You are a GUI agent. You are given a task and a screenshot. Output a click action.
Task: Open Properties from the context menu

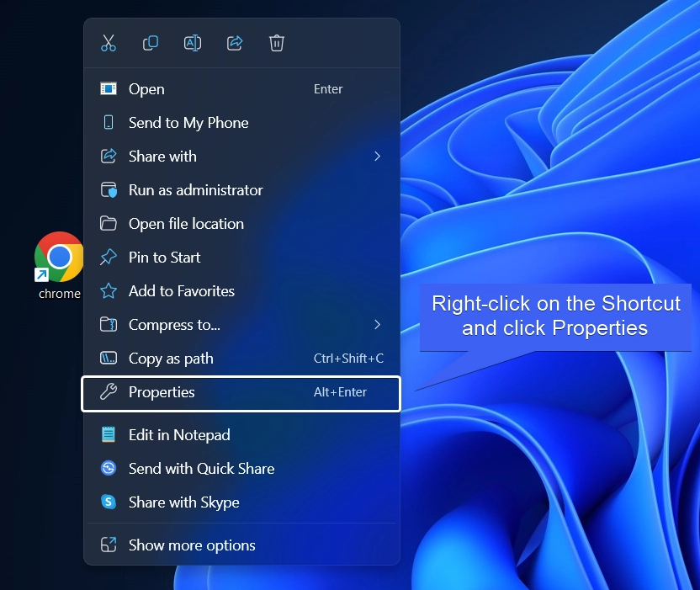point(241,394)
